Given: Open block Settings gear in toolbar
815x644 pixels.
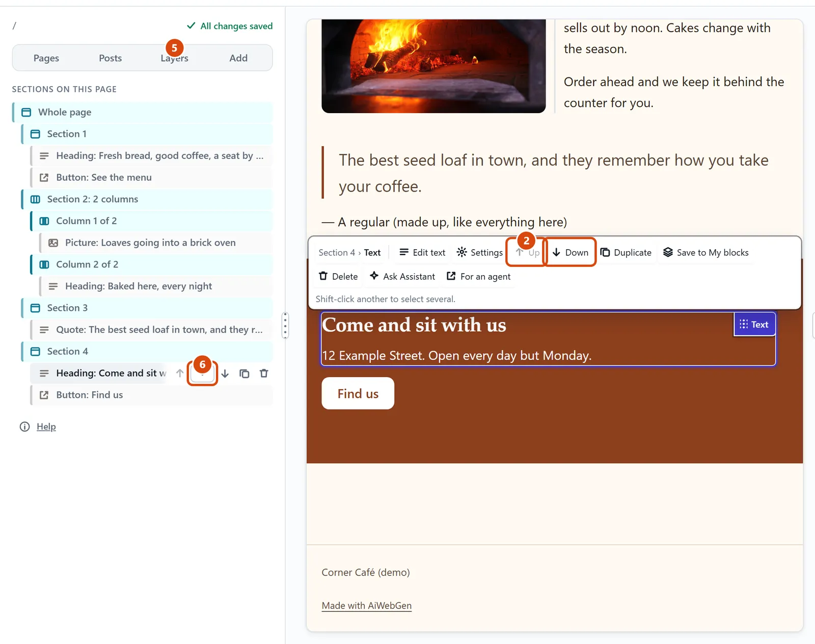Looking at the screenshot, I should point(479,252).
